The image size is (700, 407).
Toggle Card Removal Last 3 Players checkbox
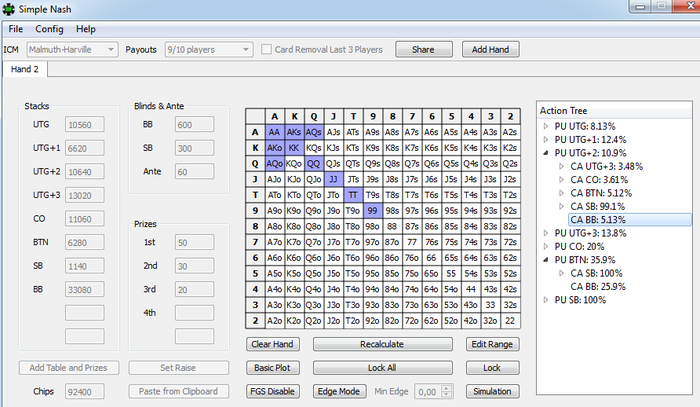[266, 49]
